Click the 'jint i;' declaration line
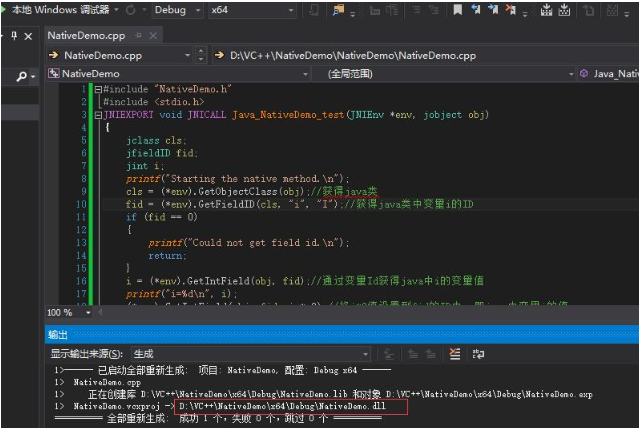Viewport: 639px width, 428px height. pyautogui.click(x=145, y=166)
